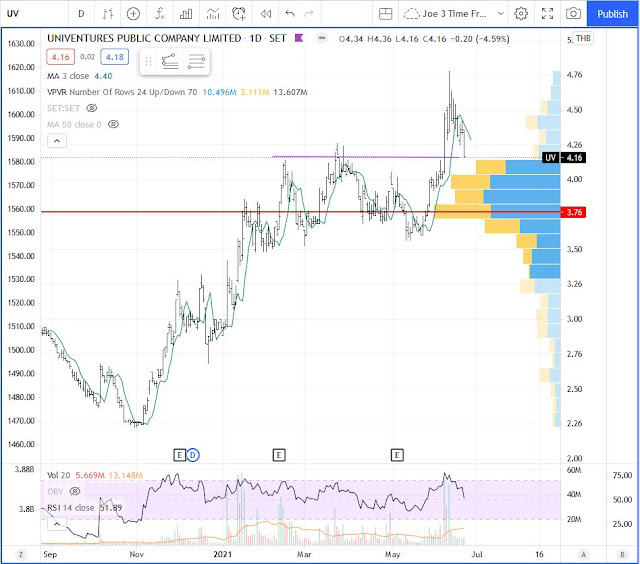This screenshot has height=564, width=640.
Task: Toggle fullscreen mode icon
Action: 547,14
